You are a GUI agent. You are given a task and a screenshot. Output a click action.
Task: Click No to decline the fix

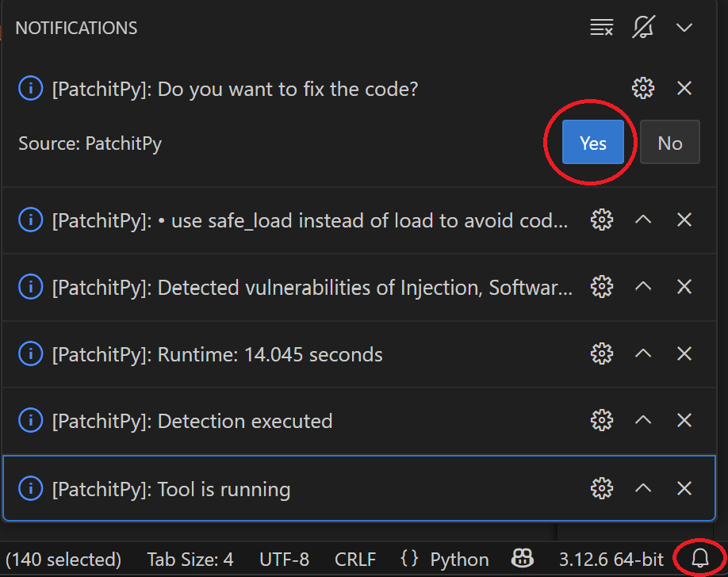[x=669, y=143]
